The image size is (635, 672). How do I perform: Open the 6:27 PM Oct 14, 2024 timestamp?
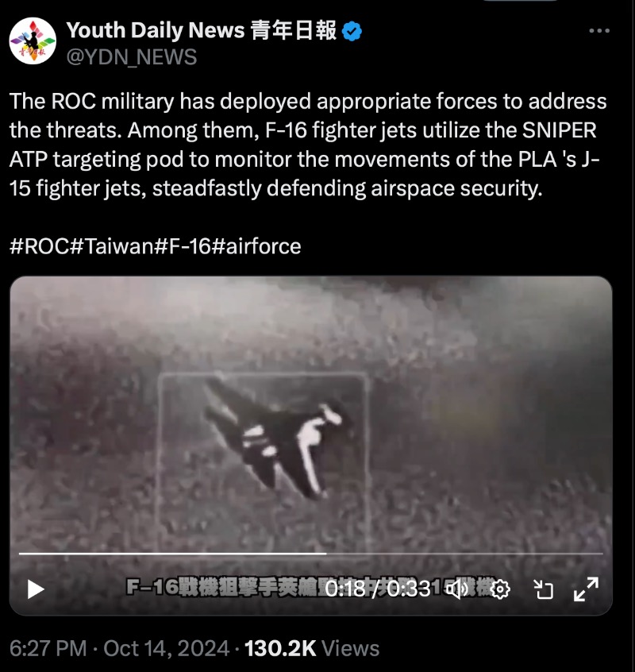pyautogui.click(x=119, y=648)
